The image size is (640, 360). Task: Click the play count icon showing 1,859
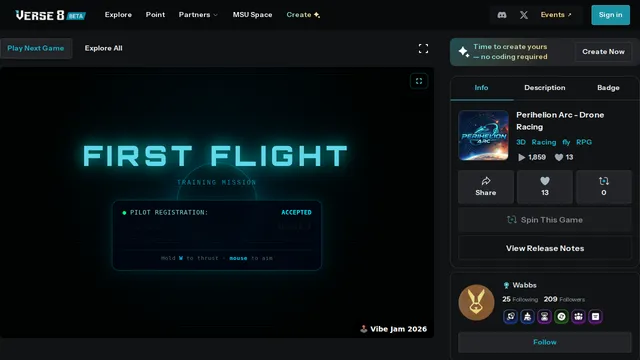(x=521, y=157)
